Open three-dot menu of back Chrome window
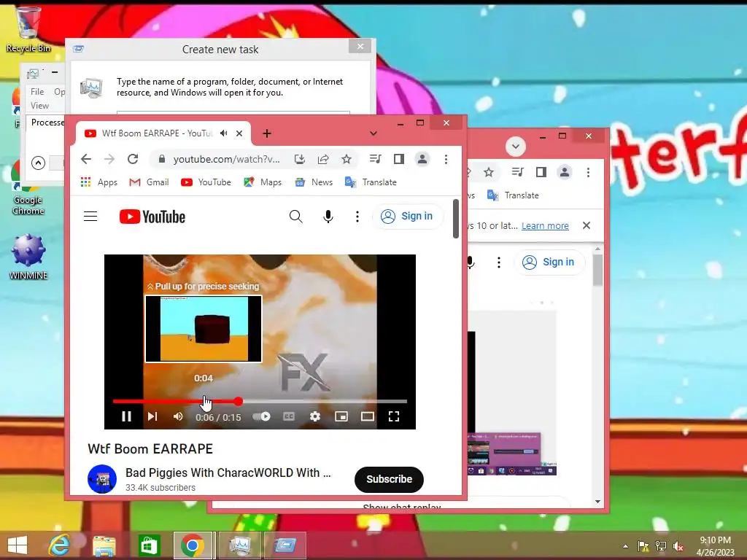The height and width of the screenshot is (560, 747). click(x=589, y=172)
